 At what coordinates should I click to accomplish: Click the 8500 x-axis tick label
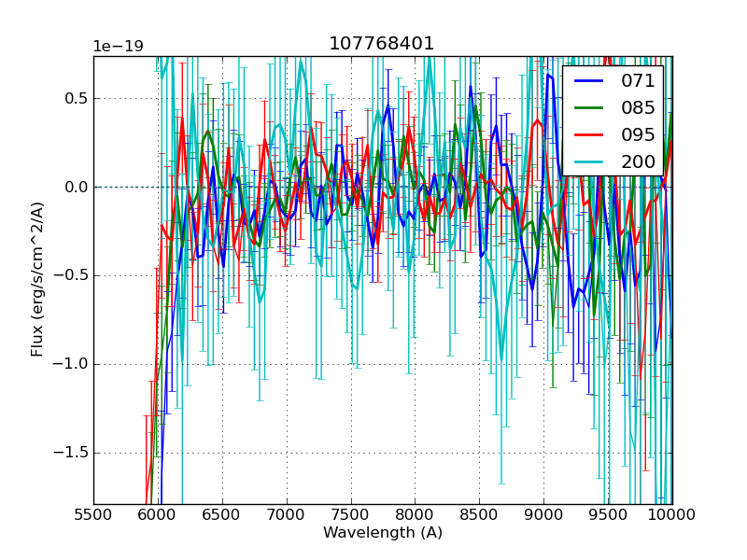pyautogui.click(x=480, y=514)
